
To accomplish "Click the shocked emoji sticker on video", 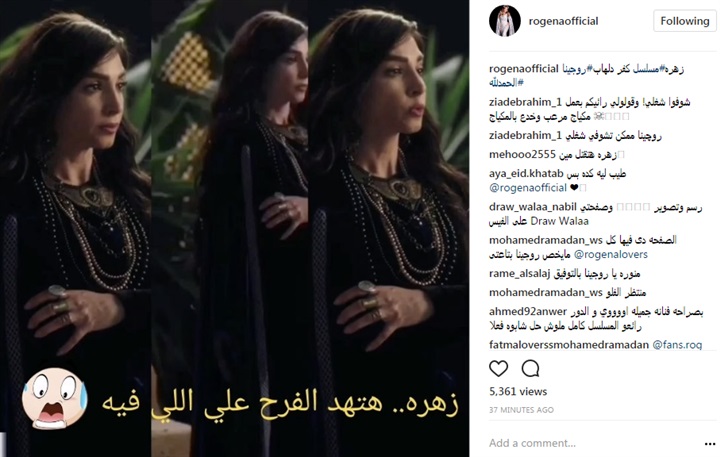I will coord(54,398).
